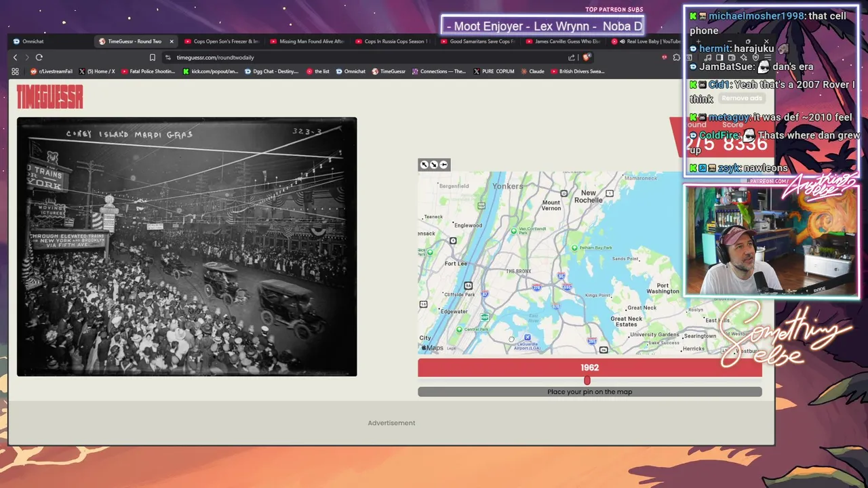Reload the page with the refresh icon
The width and height of the screenshot is (868, 488).
pyautogui.click(x=39, y=58)
